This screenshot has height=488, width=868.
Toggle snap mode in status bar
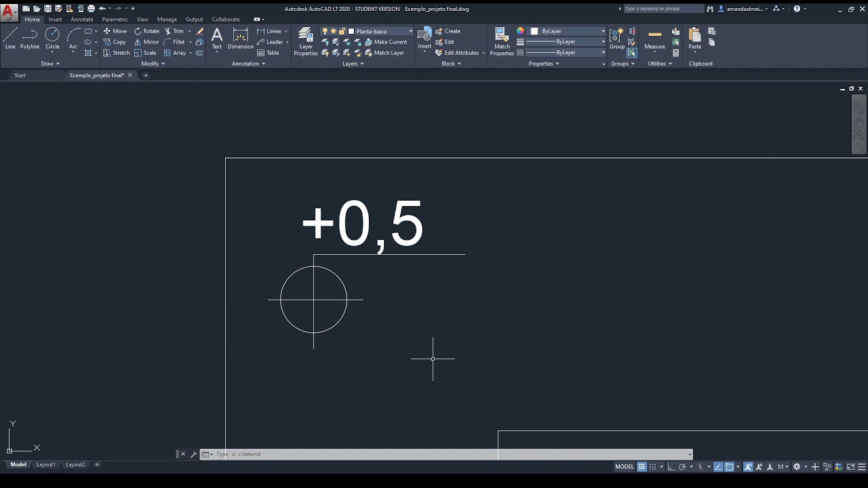[653, 466]
